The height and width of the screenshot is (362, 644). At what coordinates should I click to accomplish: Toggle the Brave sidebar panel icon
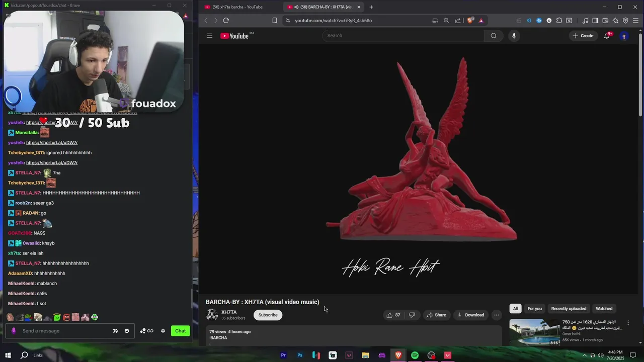point(595,21)
